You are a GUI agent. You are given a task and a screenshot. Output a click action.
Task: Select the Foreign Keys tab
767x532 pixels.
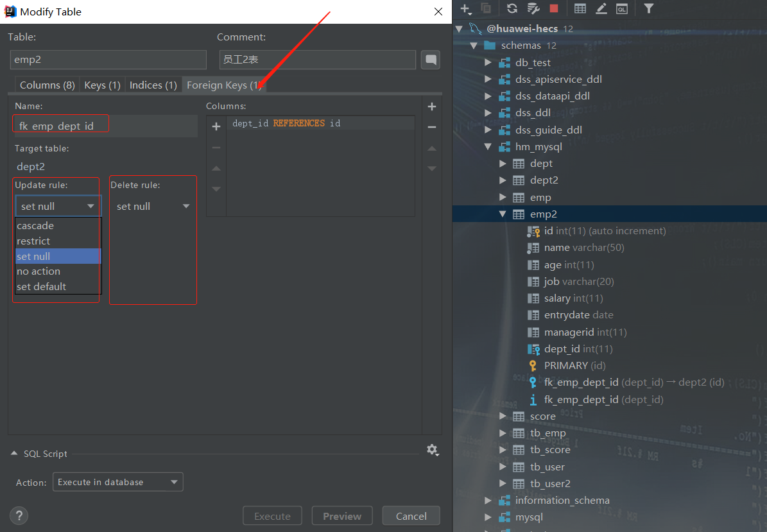(224, 85)
